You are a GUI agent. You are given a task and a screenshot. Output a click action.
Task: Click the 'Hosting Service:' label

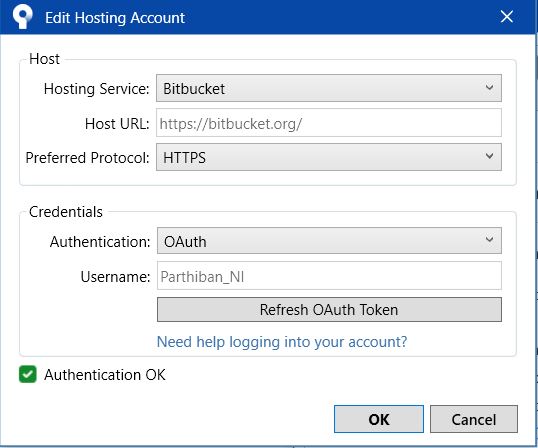pos(96,89)
